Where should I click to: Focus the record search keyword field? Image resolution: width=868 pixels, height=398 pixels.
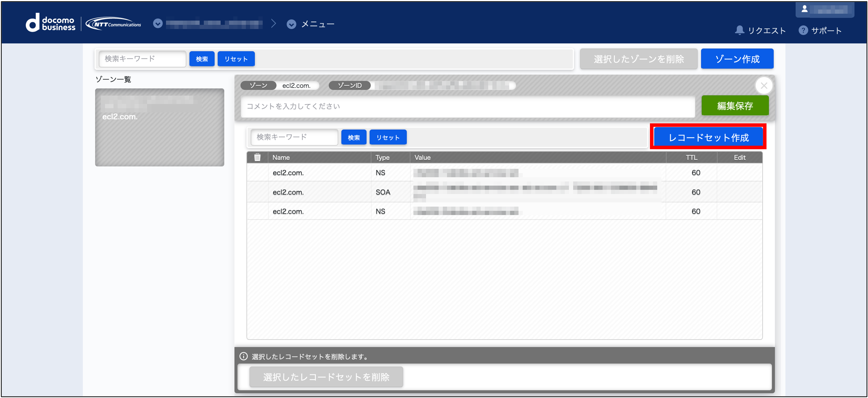pos(294,137)
